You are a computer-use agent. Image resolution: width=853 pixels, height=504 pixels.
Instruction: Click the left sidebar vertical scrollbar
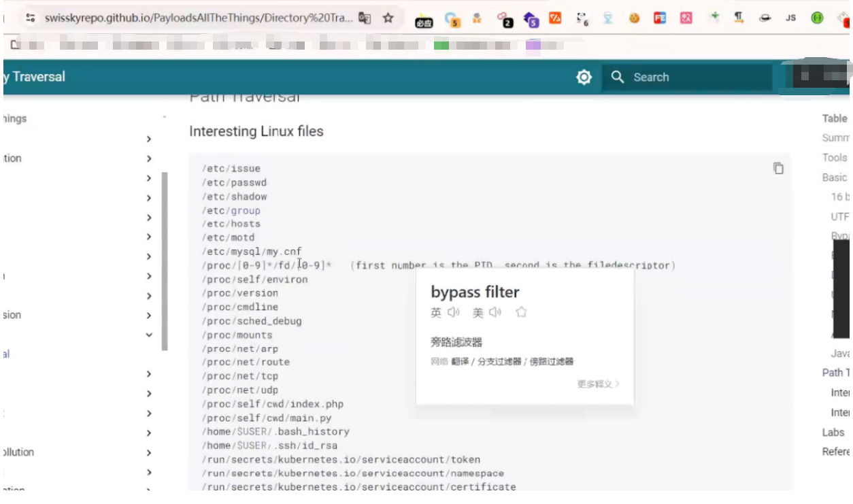point(164,262)
